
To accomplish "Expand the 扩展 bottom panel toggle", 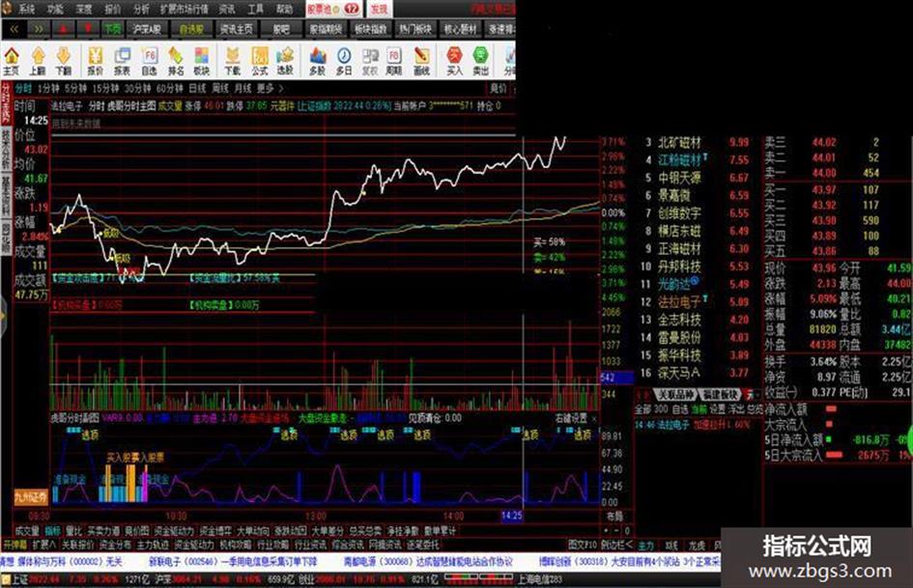I will (x=44, y=546).
